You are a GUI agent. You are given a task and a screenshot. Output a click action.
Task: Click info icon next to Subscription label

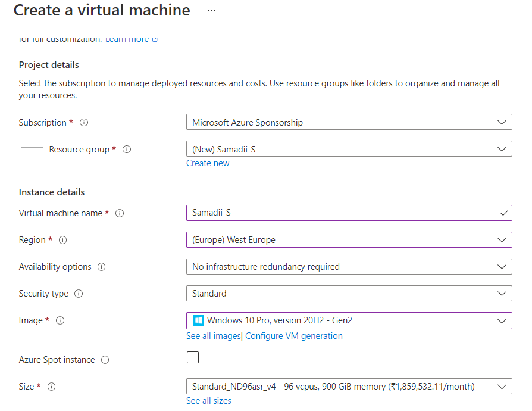coord(84,123)
